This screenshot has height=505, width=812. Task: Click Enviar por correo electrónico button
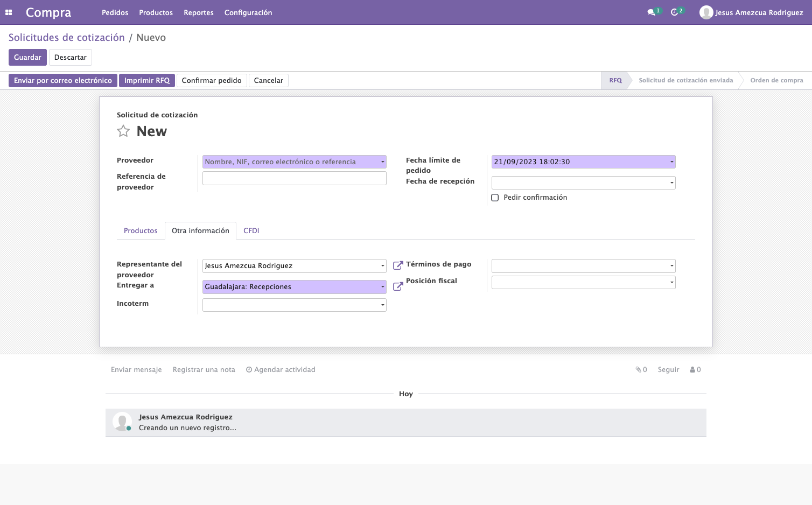[63, 80]
